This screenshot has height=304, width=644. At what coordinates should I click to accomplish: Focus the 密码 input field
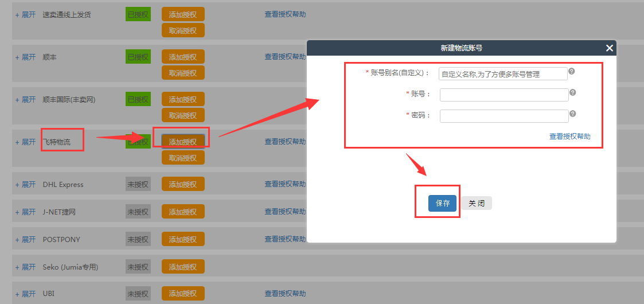tap(504, 116)
